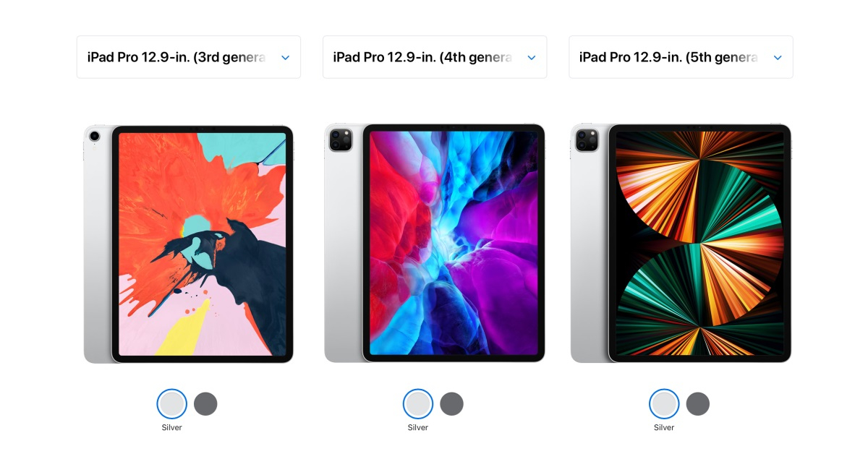Image resolution: width=868 pixels, height=454 pixels.
Task: Click the camera module on 5th generation iPad
Action: (587, 140)
